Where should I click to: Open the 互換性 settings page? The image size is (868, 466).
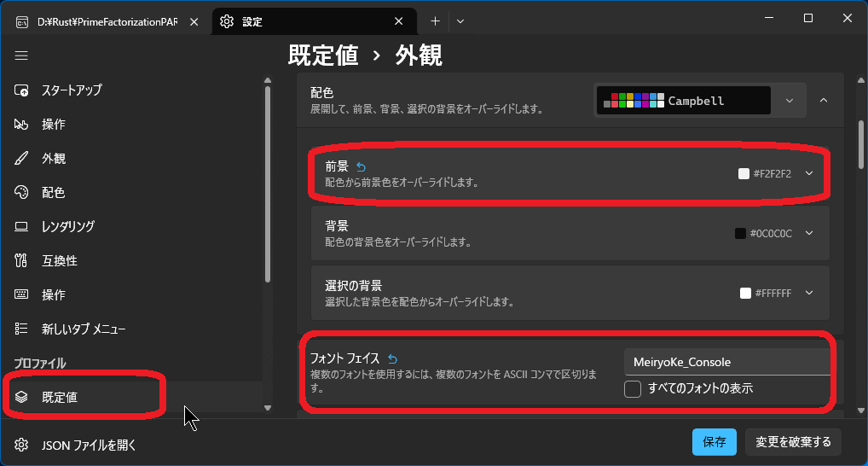pos(60,261)
